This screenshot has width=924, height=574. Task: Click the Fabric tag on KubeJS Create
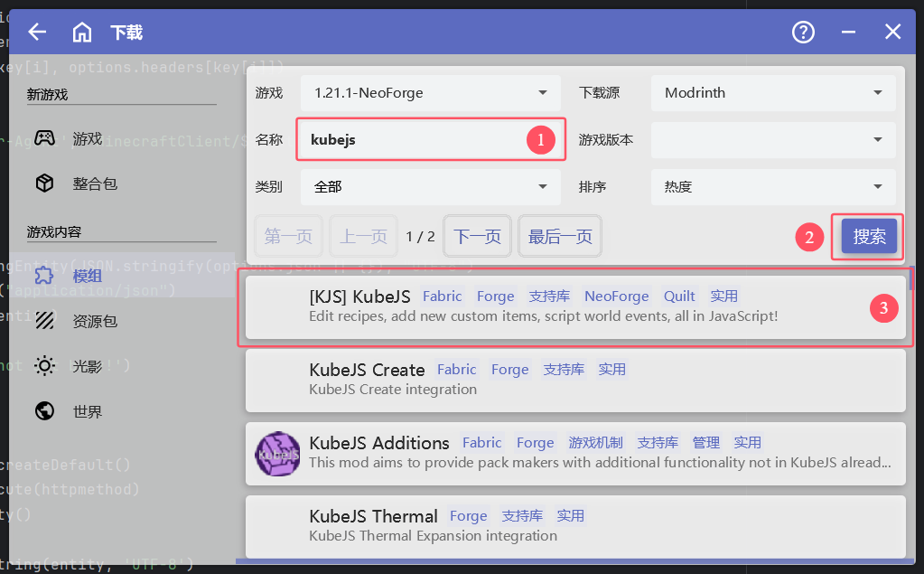457,370
